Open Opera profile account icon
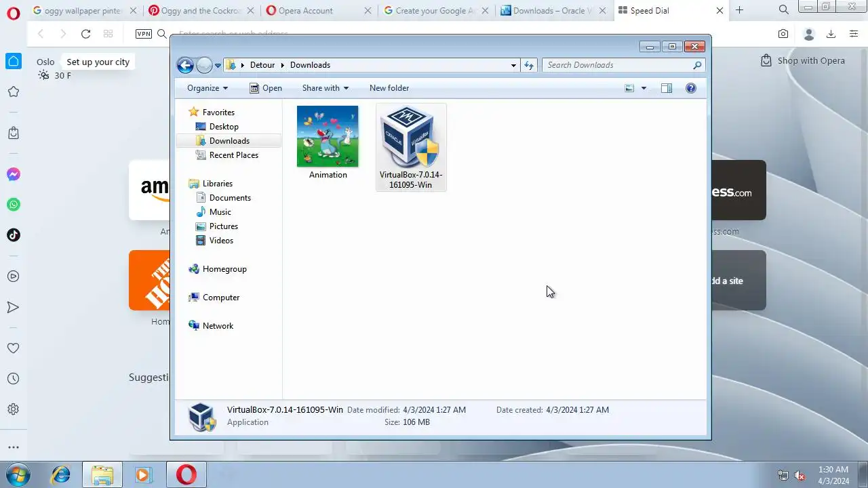This screenshot has width=868, height=488. point(808,34)
